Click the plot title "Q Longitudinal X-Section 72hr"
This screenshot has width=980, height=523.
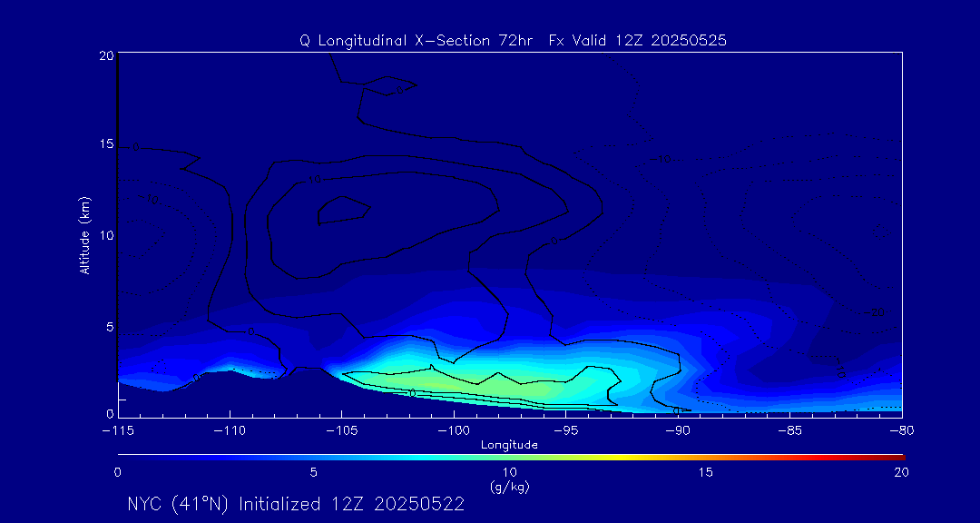417,41
